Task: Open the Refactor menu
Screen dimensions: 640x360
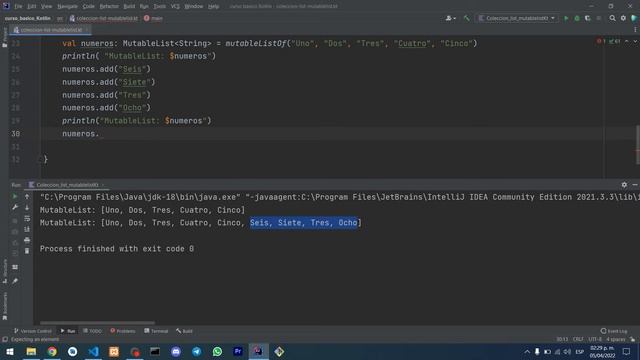Action: [x=109, y=6]
